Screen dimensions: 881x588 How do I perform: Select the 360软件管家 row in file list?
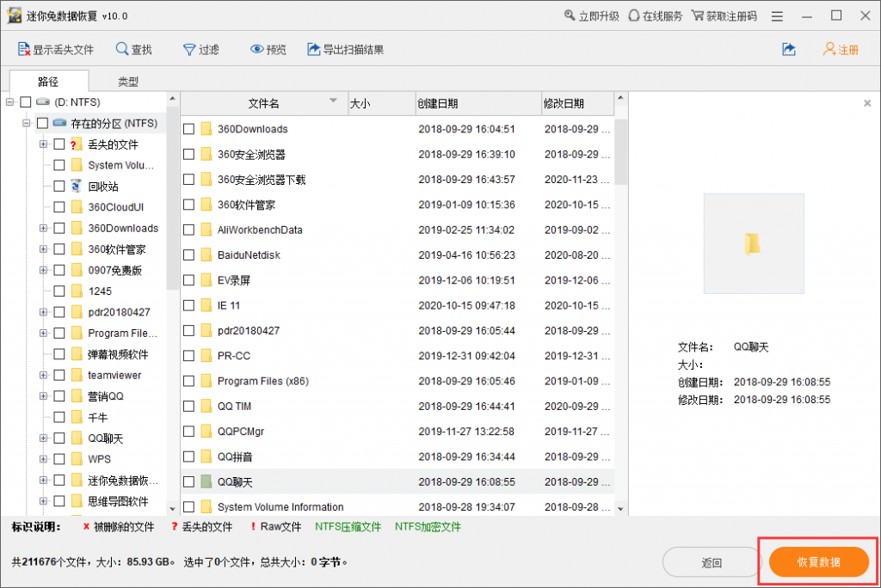(397, 205)
